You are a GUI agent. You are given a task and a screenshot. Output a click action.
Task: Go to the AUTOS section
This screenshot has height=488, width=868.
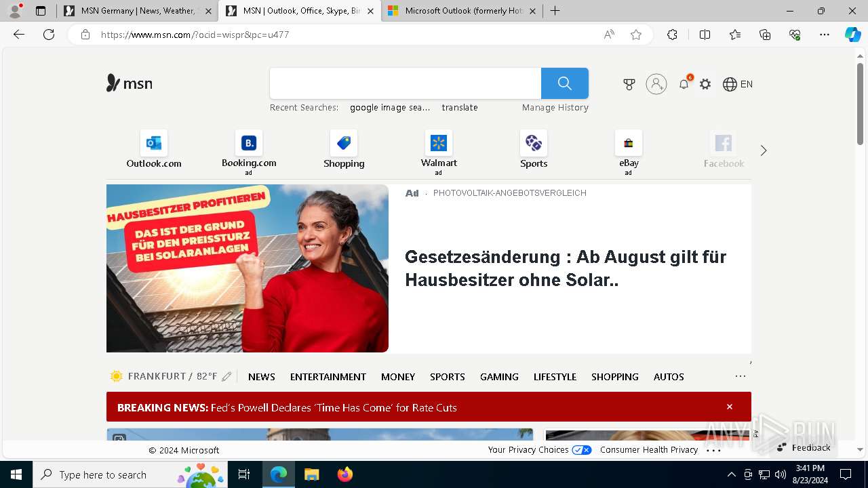click(669, 377)
